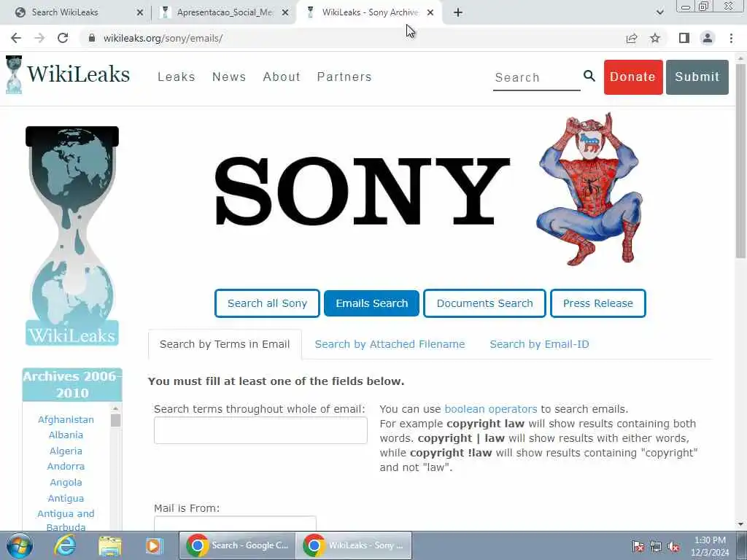Click the WikiLeaks - Sony taskbar window
The width and height of the screenshot is (747, 560).
tap(354, 545)
